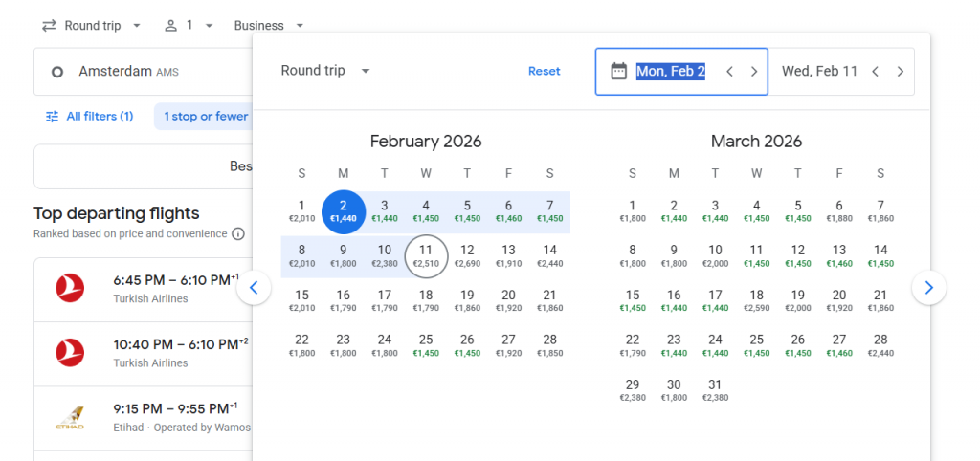Show previous month with left arrow
The width and height of the screenshot is (980, 461).
click(x=254, y=287)
